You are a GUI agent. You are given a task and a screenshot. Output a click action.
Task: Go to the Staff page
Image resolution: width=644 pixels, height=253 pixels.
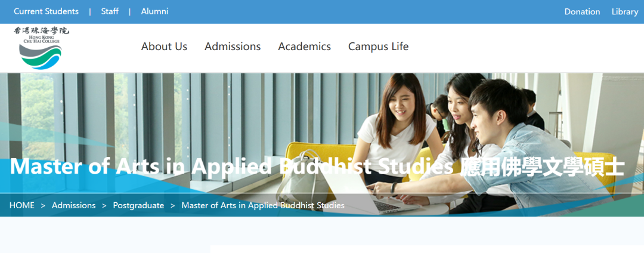coord(110,11)
